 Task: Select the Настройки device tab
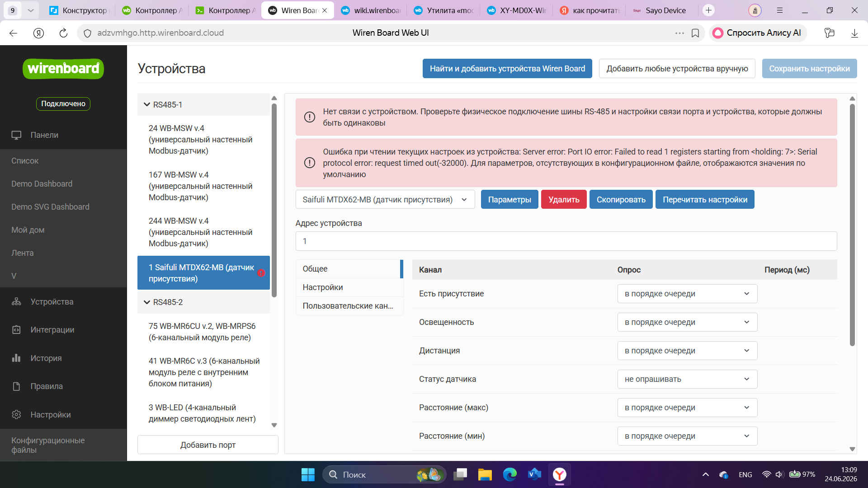pos(349,287)
